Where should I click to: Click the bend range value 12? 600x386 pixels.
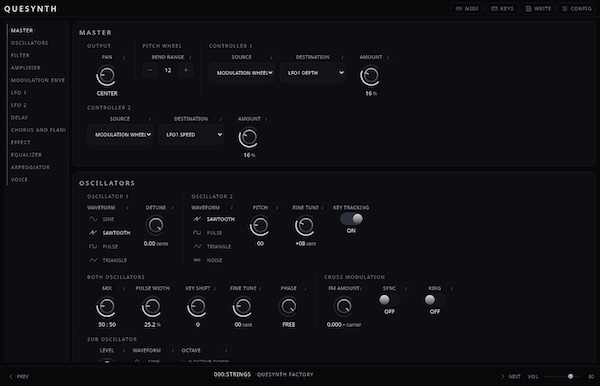[x=168, y=70]
